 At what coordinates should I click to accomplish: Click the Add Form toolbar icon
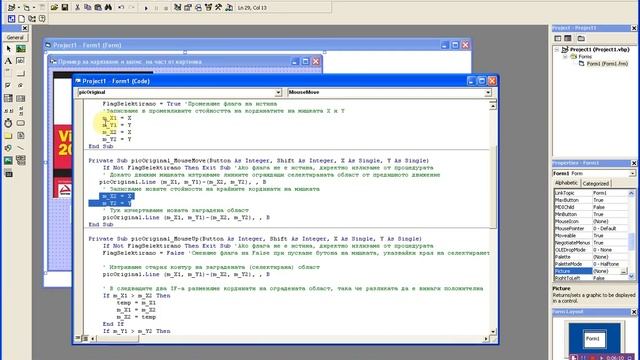(x=27, y=7)
